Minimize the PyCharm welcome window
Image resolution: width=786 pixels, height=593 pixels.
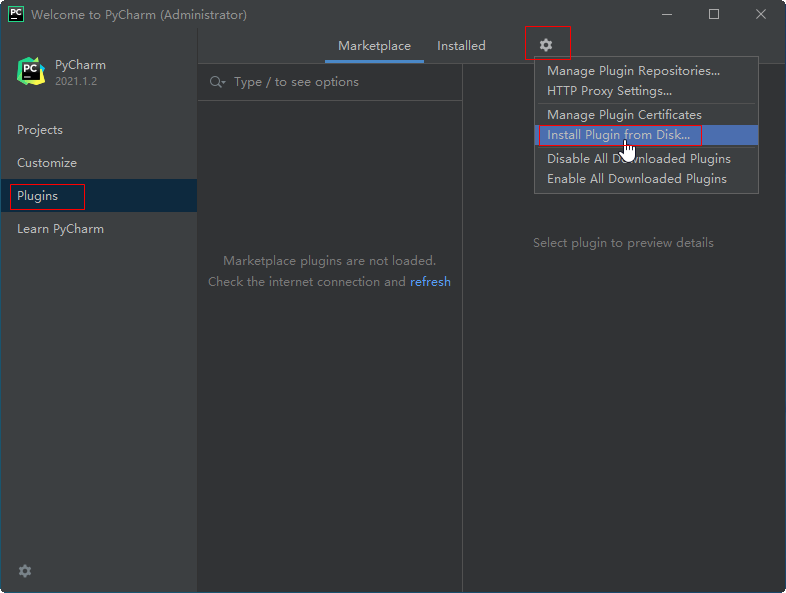[667, 14]
